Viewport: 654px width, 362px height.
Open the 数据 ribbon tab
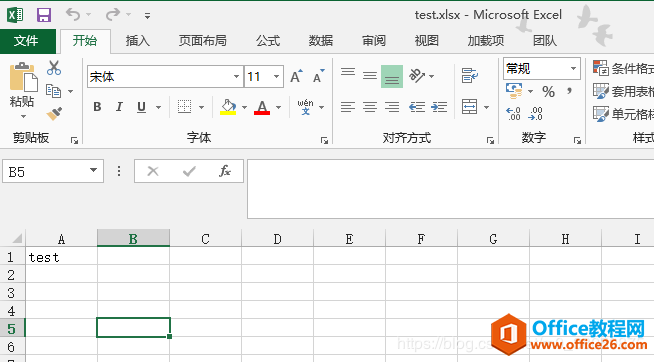pos(321,41)
